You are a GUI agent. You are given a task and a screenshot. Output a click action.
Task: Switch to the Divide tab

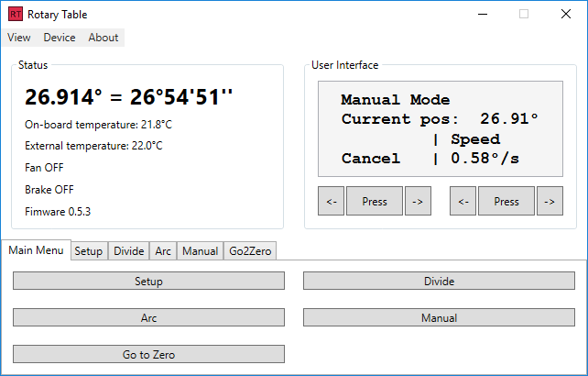pyautogui.click(x=129, y=251)
